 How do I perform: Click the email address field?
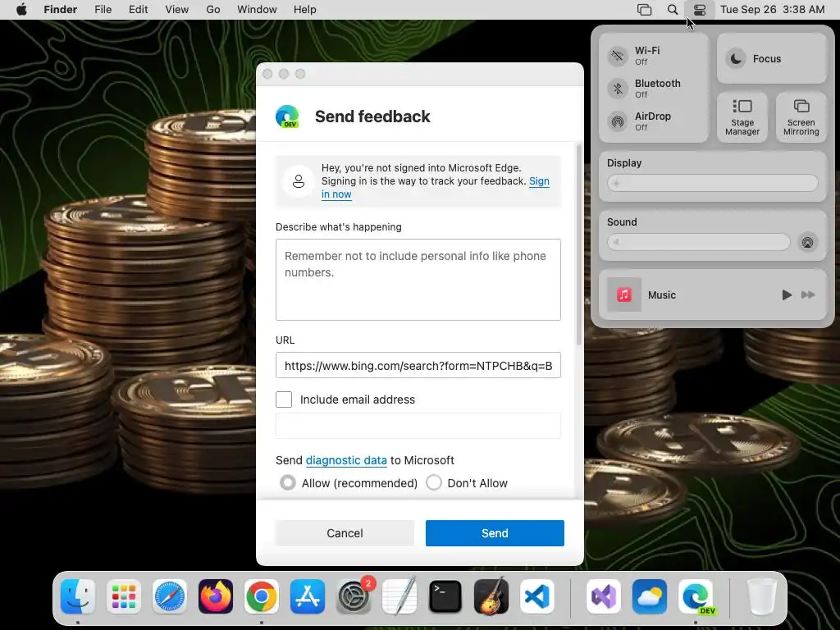(x=418, y=426)
